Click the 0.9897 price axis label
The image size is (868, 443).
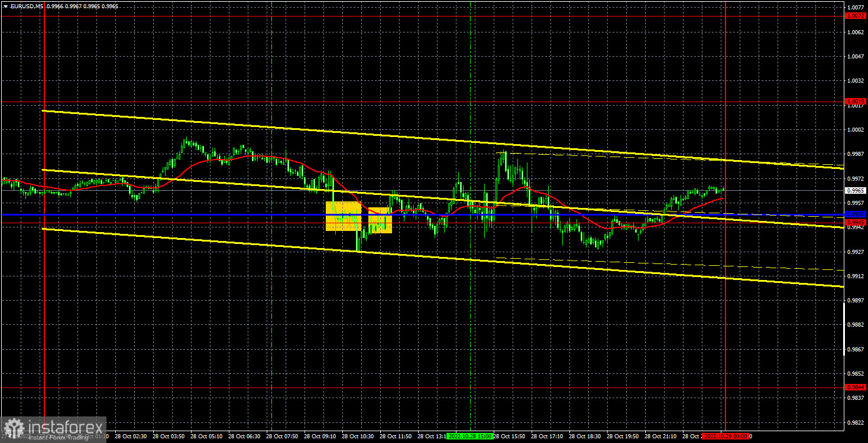tap(856, 300)
